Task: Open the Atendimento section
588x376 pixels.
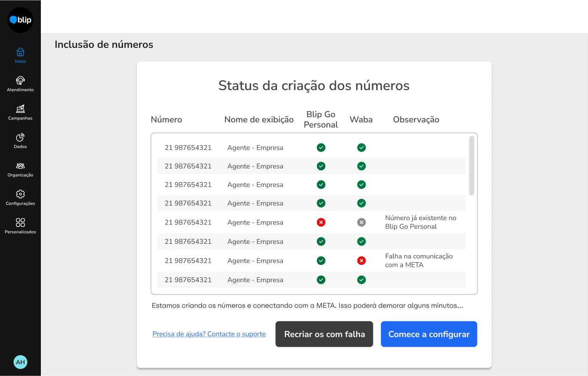Action: 20,84
